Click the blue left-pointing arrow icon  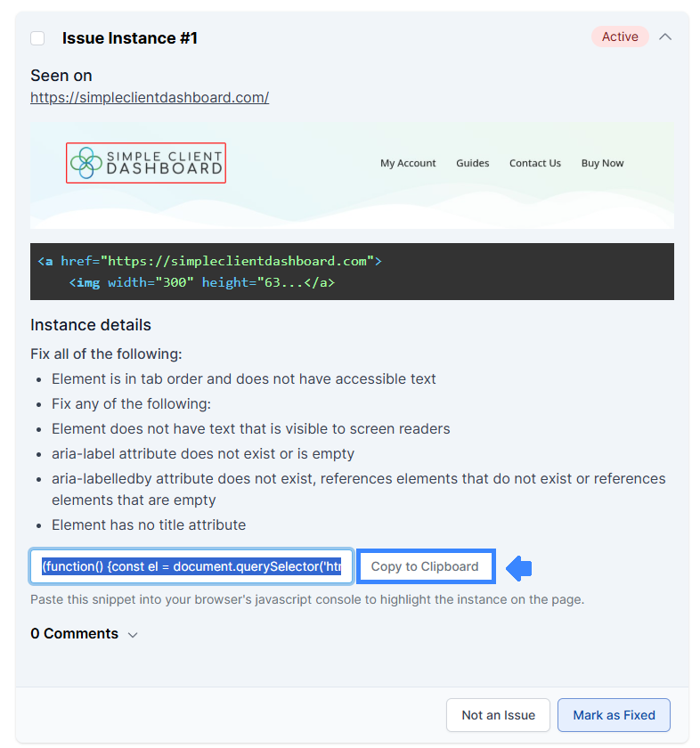518,567
